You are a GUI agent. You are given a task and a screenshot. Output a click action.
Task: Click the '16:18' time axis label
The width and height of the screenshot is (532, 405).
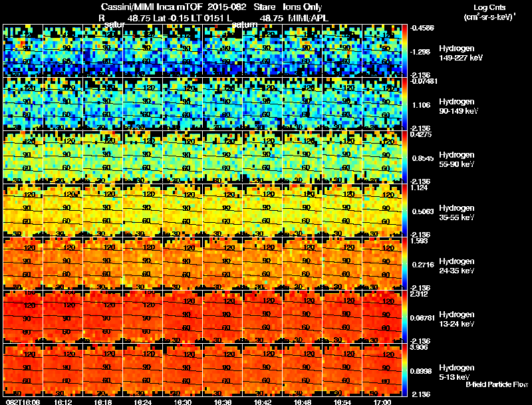(103, 402)
